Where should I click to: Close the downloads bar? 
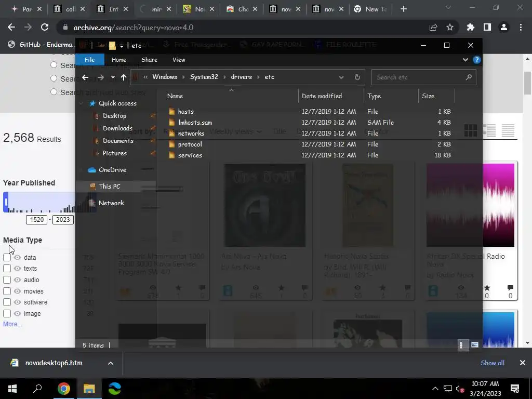(x=523, y=363)
